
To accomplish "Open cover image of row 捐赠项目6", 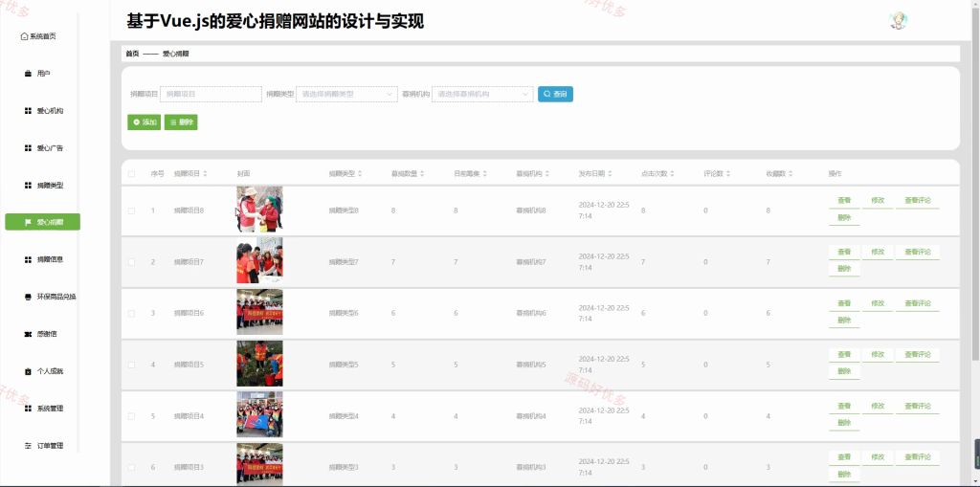I will [259, 312].
